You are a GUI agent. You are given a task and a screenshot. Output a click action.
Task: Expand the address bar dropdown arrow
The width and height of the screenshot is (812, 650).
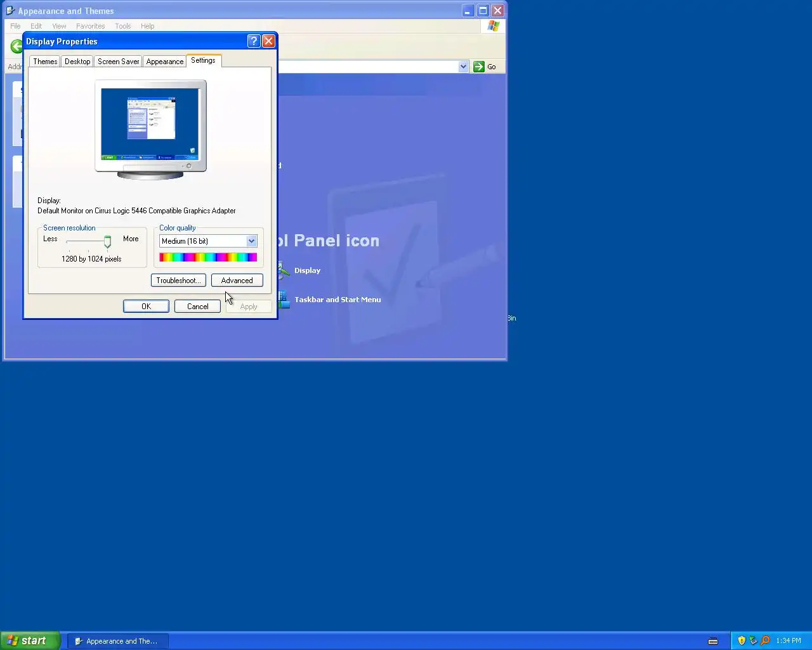click(463, 67)
